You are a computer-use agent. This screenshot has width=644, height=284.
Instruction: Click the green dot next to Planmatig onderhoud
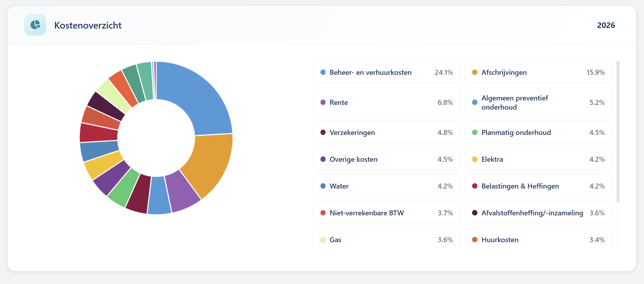point(475,133)
